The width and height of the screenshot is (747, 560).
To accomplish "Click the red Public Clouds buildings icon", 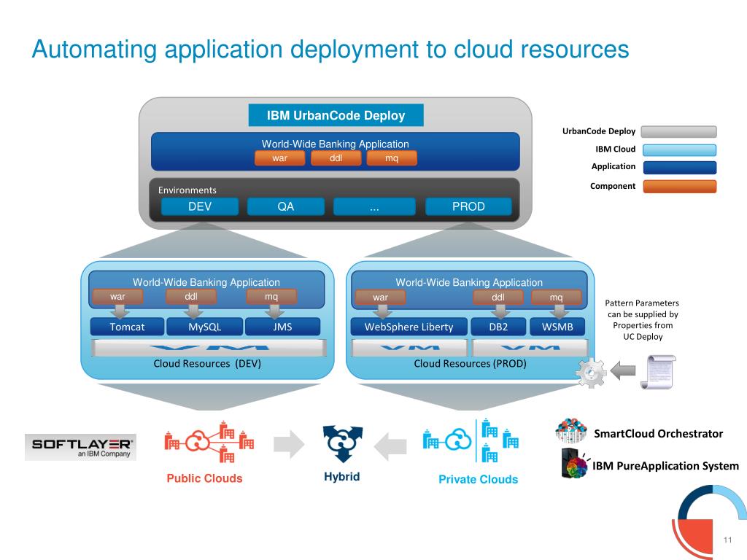I will pos(209,443).
